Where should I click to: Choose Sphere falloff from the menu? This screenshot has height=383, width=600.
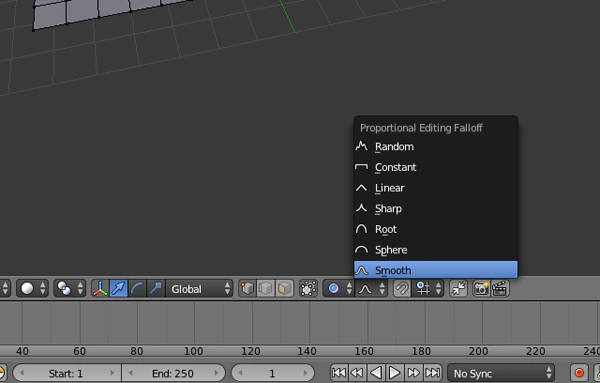pyautogui.click(x=435, y=250)
